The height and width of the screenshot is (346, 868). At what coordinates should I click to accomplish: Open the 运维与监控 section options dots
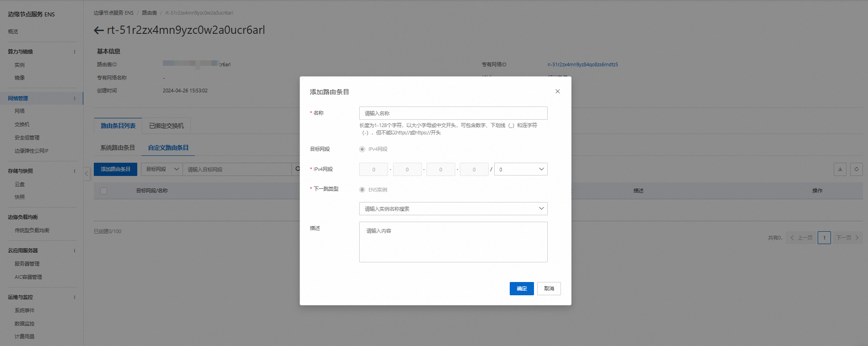pos(75,297)
